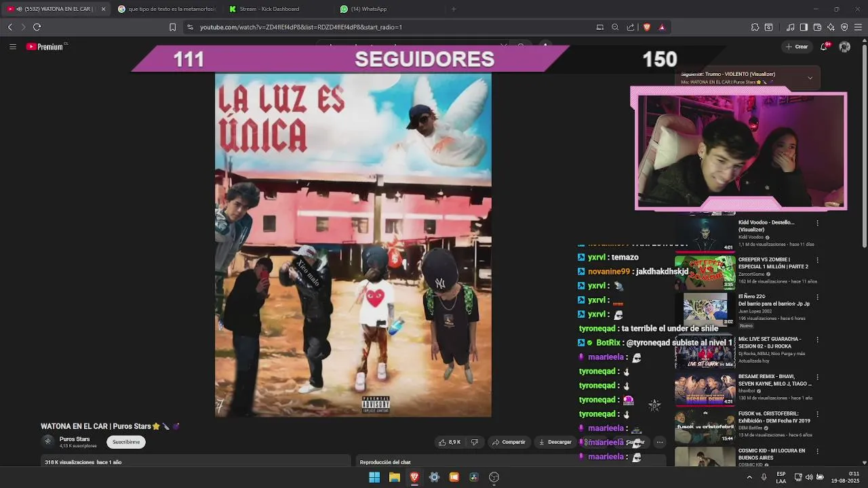Viewport: 868px width, 488px height.
Task: Open a new browser tab with plus
Action: 454,9
